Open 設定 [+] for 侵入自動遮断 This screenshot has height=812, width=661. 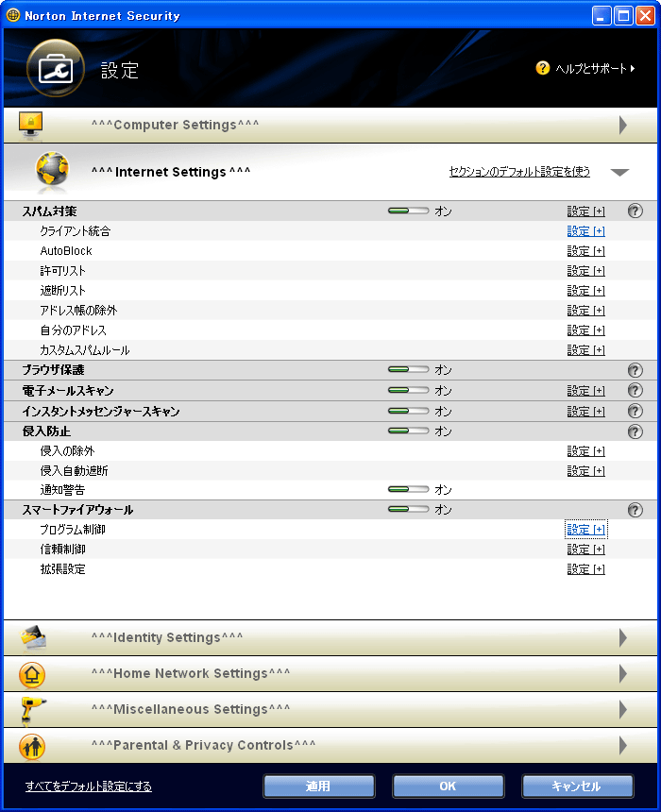tap(585, 471)
